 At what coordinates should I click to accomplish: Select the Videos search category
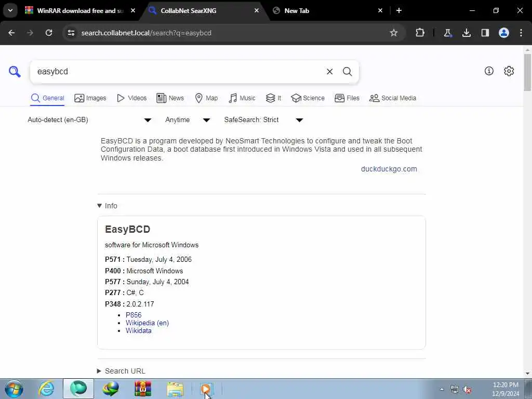point(131,98)
